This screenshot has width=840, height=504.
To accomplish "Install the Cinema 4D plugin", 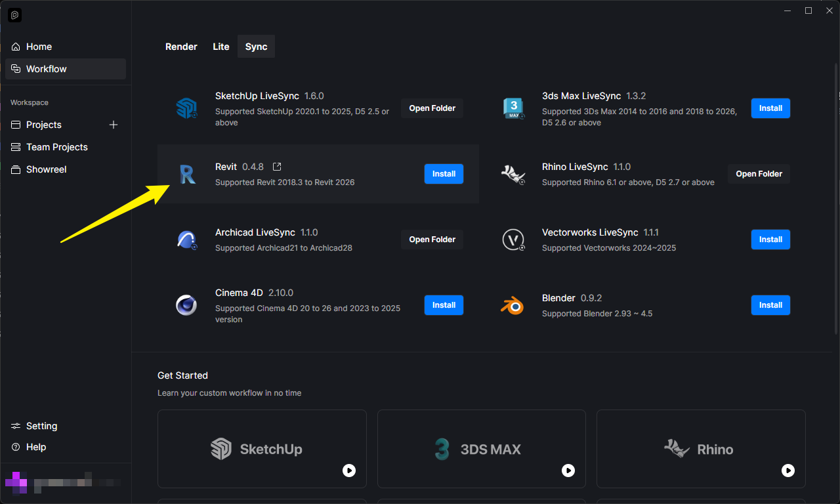I will click(x=444, y=305).
